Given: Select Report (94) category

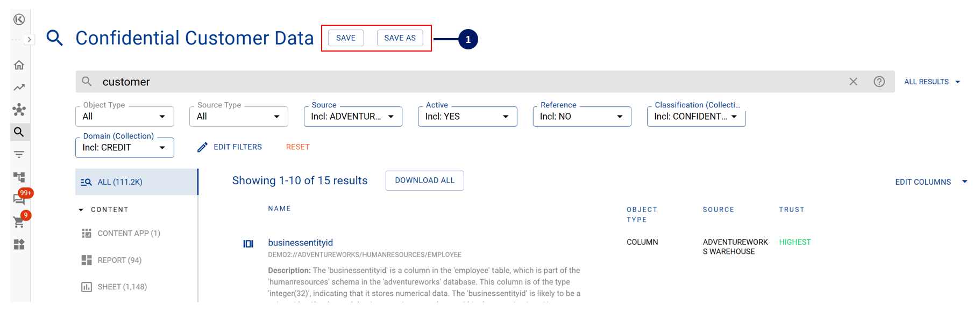Looking at the screenshot, I should [x=119, y=260].
